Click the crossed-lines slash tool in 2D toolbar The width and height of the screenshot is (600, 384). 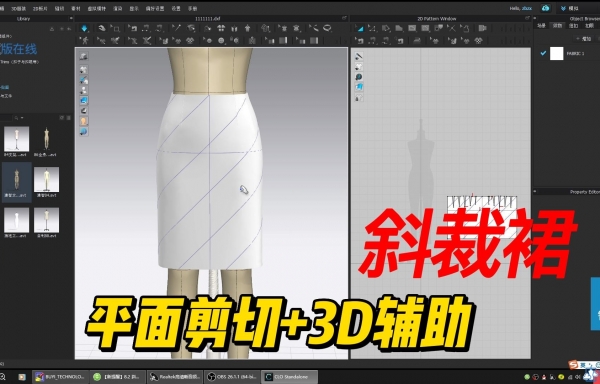click(x=452, y=28)
